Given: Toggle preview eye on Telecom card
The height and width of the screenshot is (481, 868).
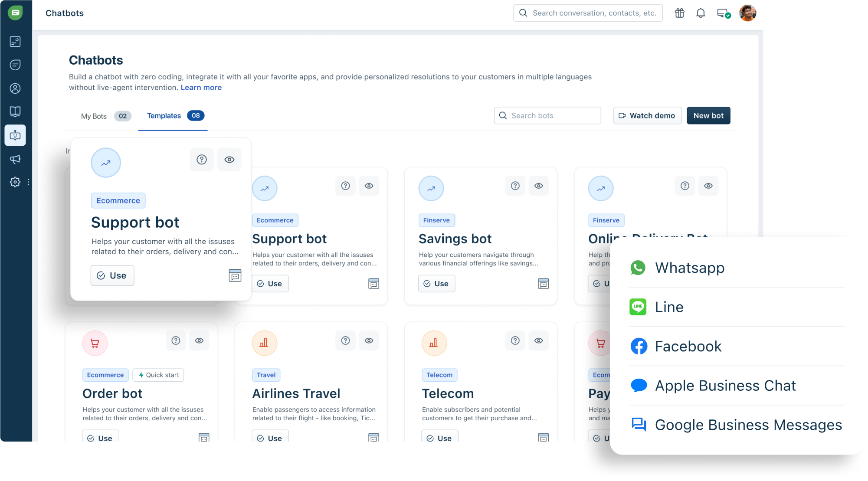Looking at the screenshot, I should (x=538, y=340).
